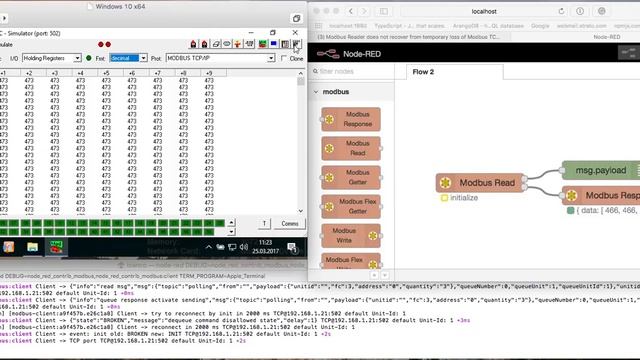Image resolution: width=640 pixels, height=360 pixels.
Task: Click the gear-like icon in Safari toolbar
Action: pyautogui.click(x=602, y=11)
